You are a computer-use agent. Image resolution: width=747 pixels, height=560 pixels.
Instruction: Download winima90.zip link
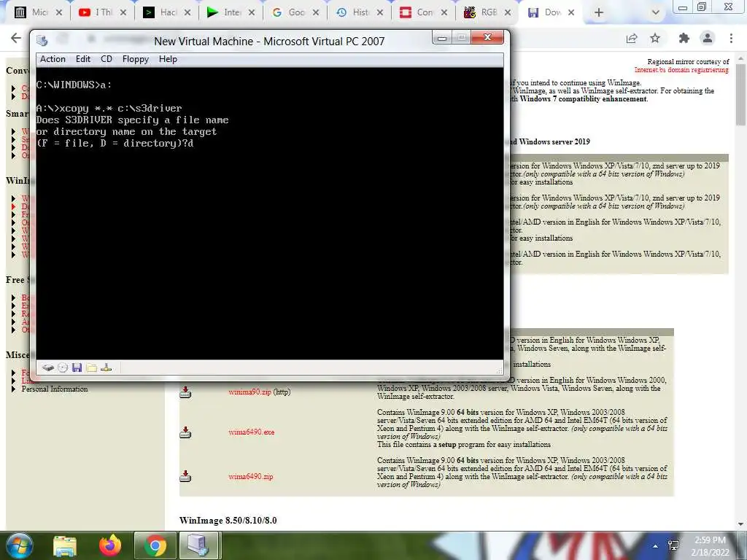[x=249, y=392]
